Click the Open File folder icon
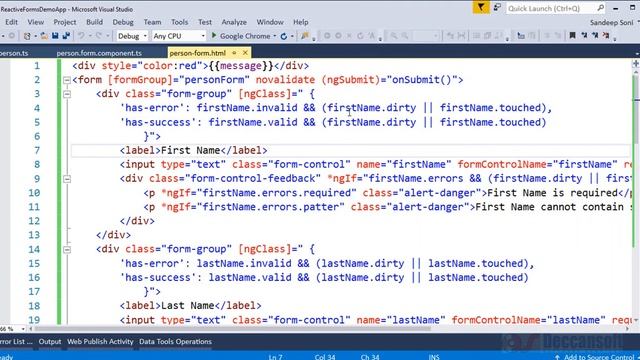640x360 pixels. [x=44, y=36]
